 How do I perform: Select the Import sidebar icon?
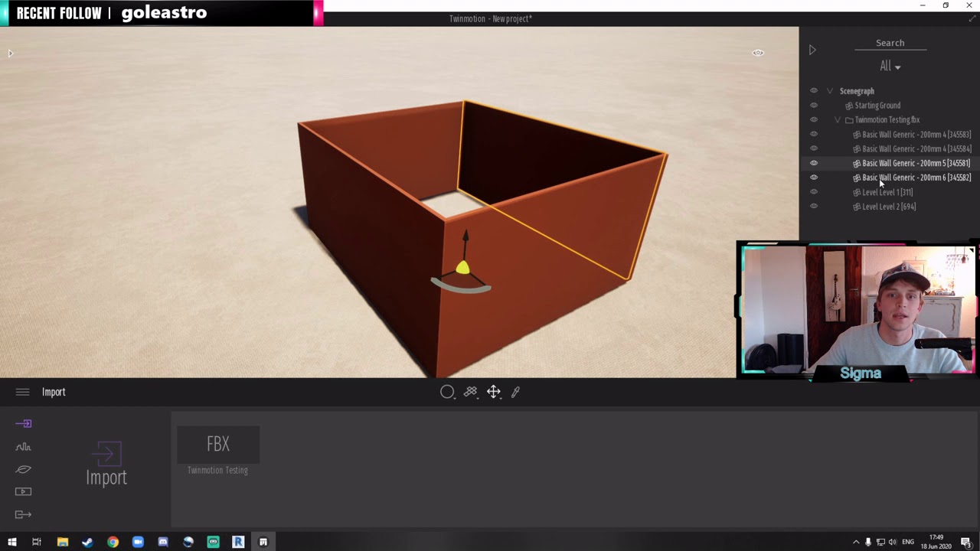[x=23, y=423]
